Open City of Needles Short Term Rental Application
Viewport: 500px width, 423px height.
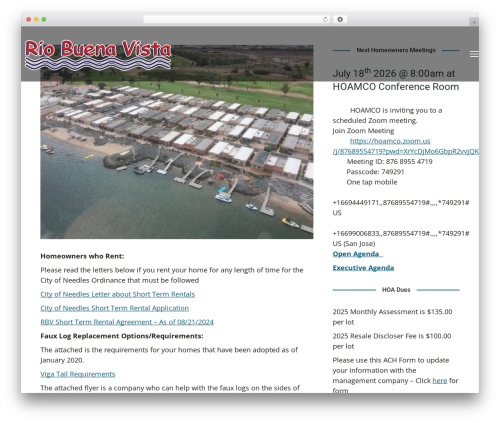pos(115,308)
